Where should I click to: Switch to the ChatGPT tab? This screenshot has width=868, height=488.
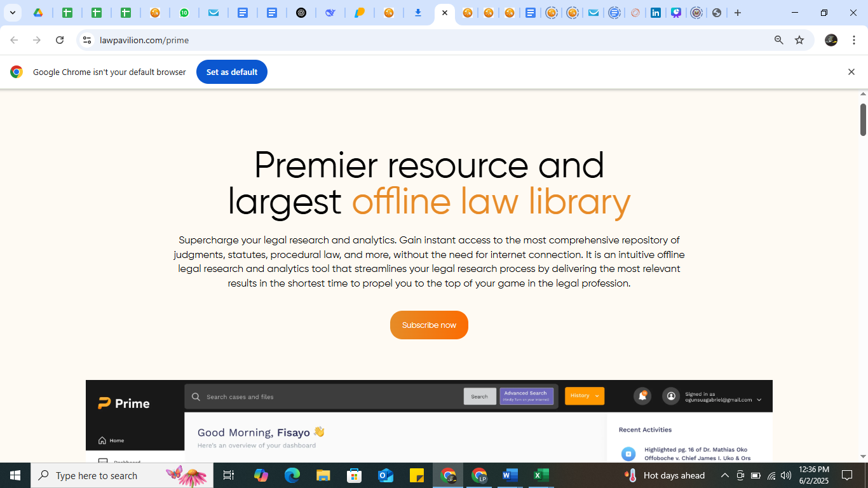tap(301, 13)
